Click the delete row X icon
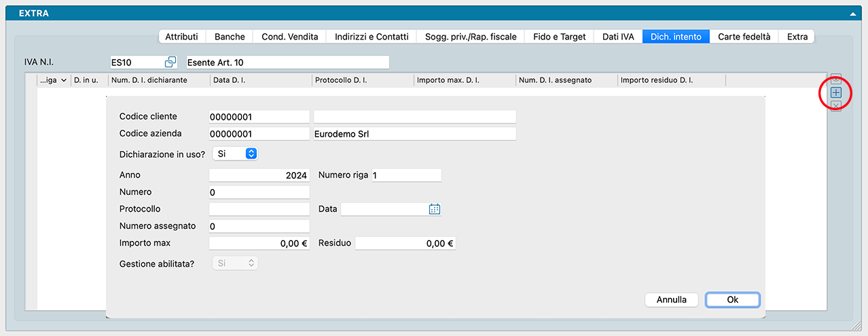Image resolution: width=868 pixels, height=336 pixels. (836, 105)
